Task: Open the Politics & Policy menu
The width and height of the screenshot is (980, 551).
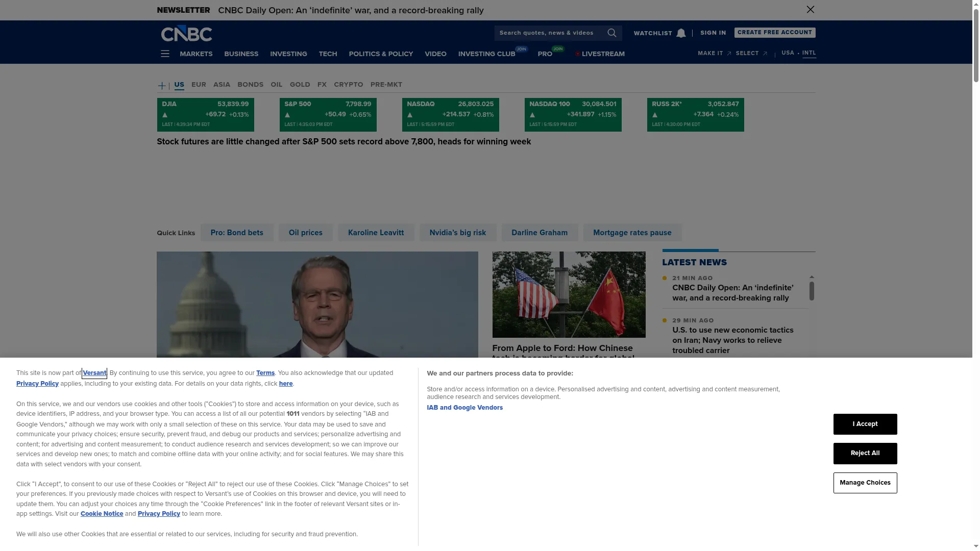Action: pyautogui.click(x=381, y=54)
